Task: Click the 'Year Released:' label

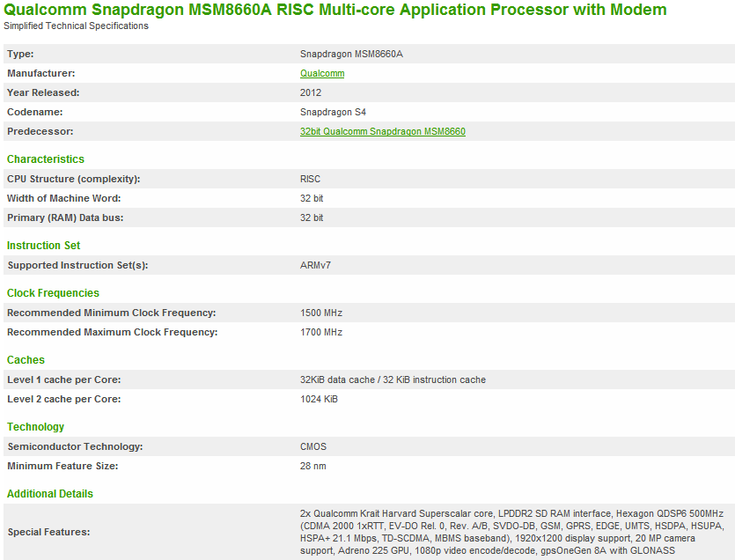Action: pyautogui.click(x=43, y=92)
